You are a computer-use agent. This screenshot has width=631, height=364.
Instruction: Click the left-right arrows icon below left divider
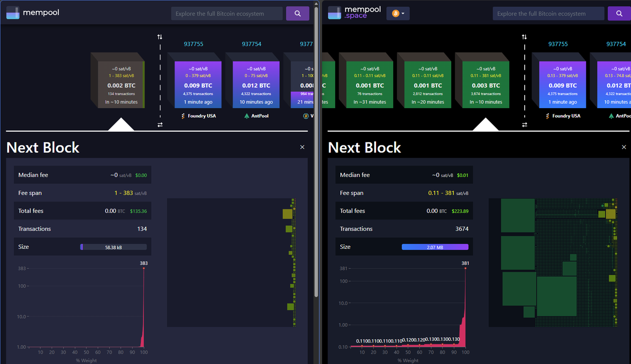[x=160, y=124]
